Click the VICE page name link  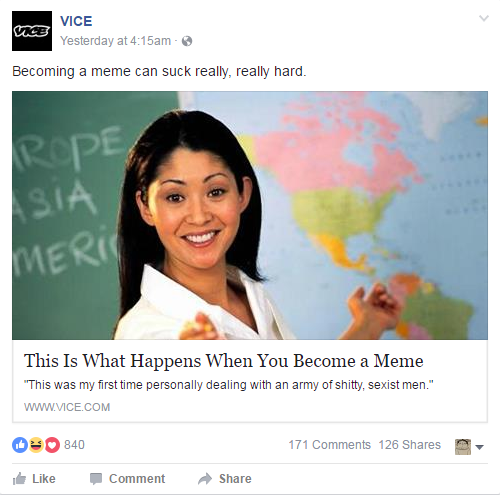[76, 21]
